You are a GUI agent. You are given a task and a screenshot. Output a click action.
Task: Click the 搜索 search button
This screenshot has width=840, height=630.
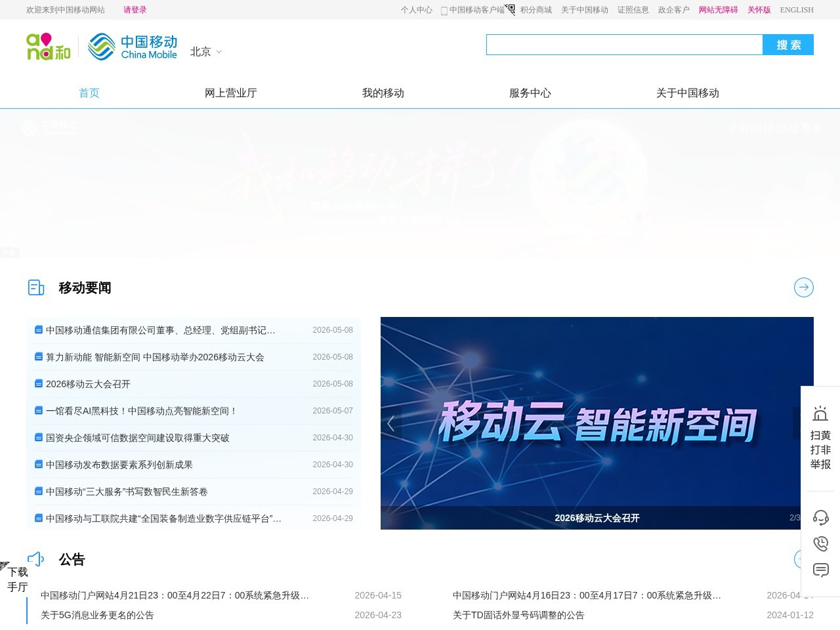click(x=788, y=45)
